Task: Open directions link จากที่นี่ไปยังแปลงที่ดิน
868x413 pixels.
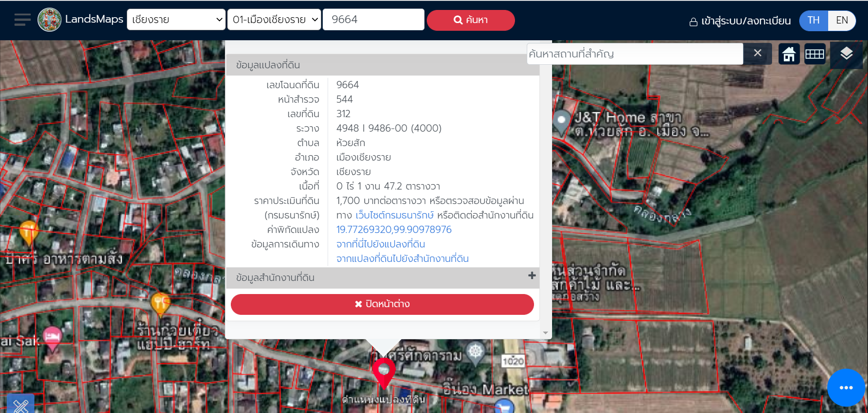Action: click(381, 244)
